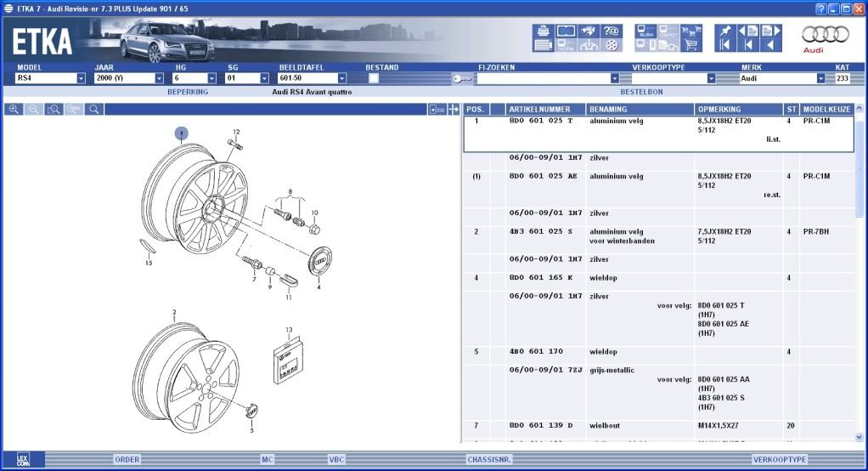Select part number 8D0 601 139 D
Image resolution: width=868 pixels, height=471 pixels.
541,426
